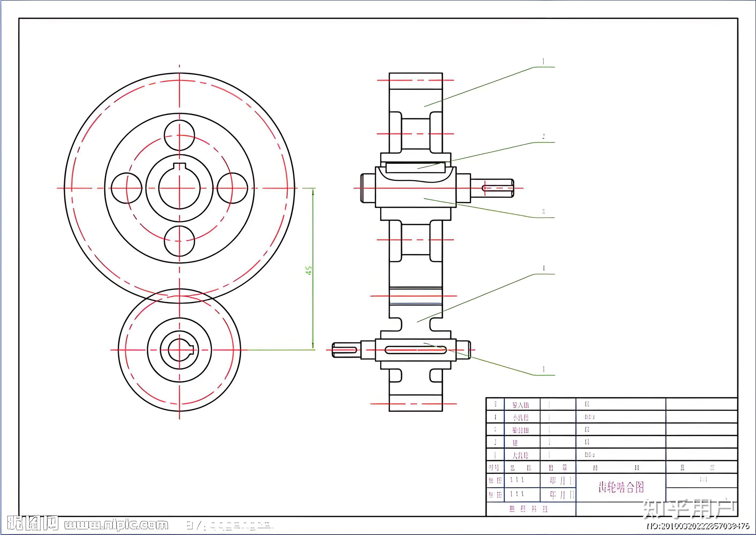Open the www.nipic.com watermark link
The image size is (756, 535).
[116, 525]
